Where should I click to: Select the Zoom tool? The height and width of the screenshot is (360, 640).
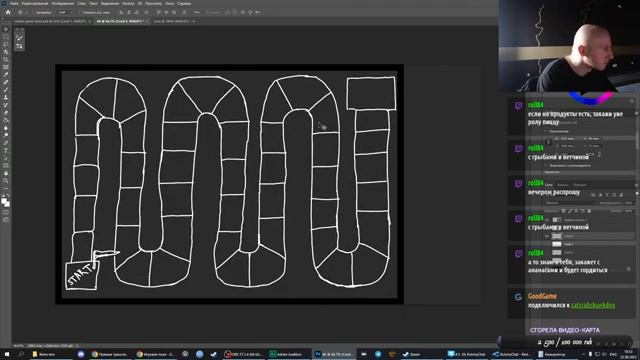(x=6, y=180)
